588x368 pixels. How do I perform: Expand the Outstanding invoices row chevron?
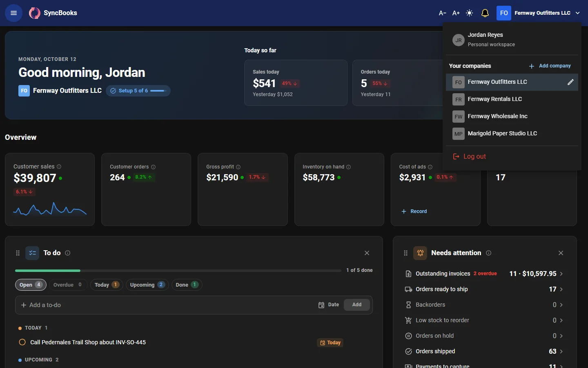pos(561,274)
